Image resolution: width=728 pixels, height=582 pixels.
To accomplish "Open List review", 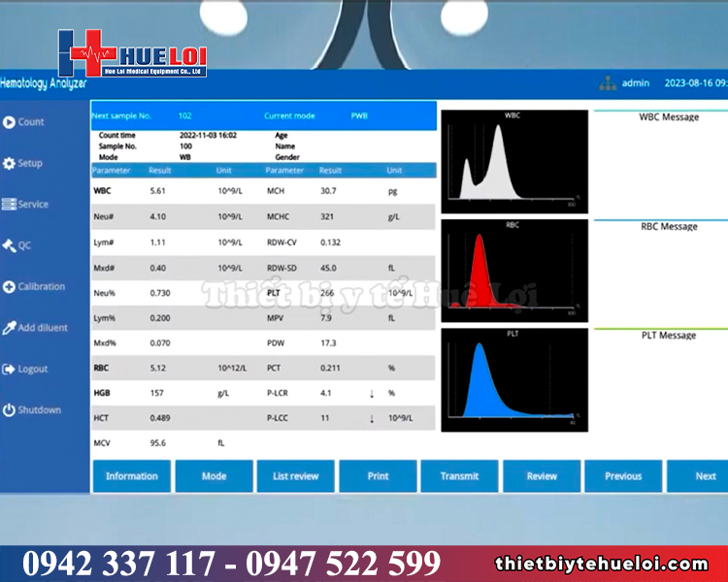I will (x=295, y=476).
